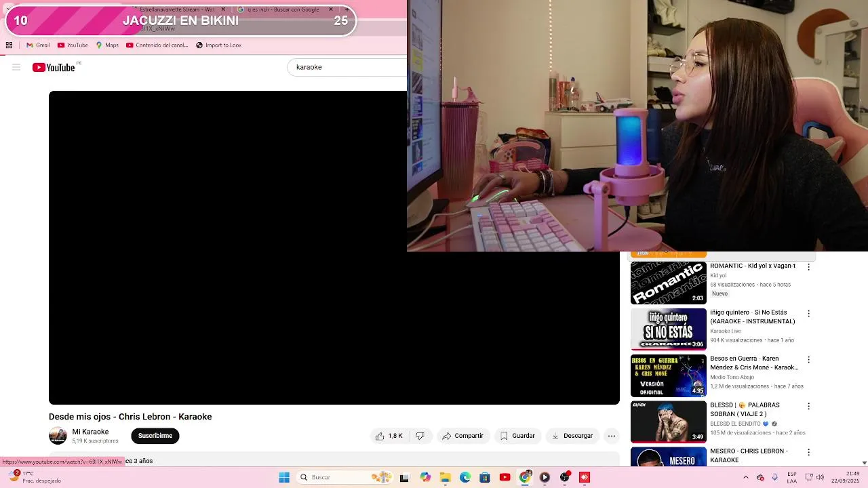The height and width of the screenshot is (488, 868).
Task: Open Google Chrome from the taskbar
Action: coord(525,477)
